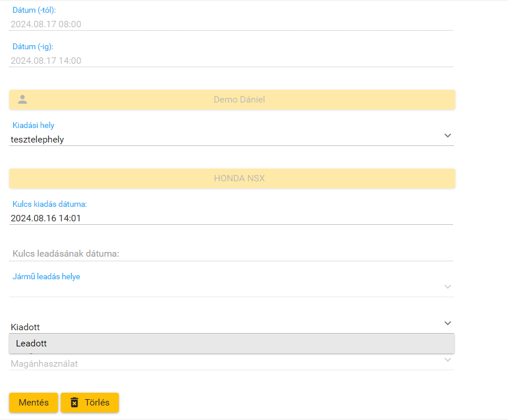Collapse the Kiadott status dropdown arrow

pos(447,323)
